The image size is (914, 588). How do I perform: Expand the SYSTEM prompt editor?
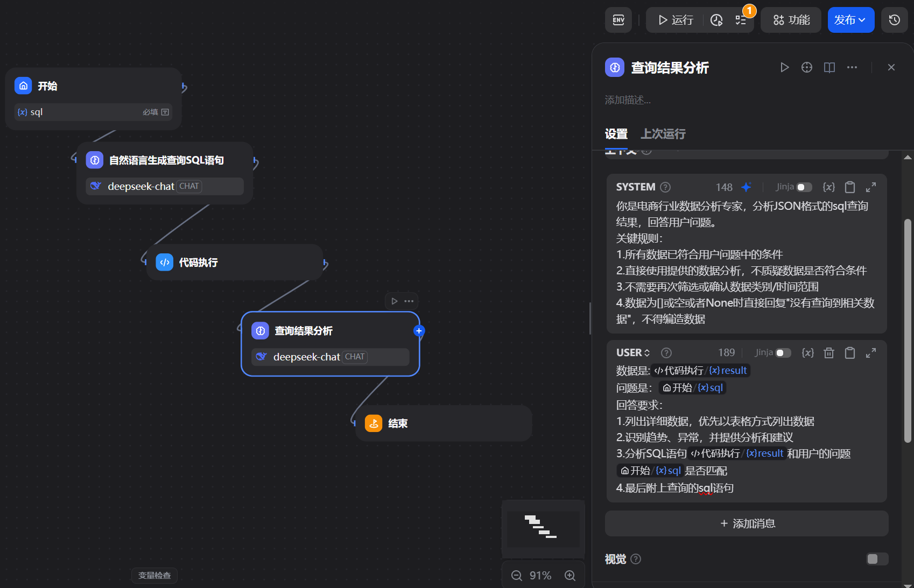871,187
